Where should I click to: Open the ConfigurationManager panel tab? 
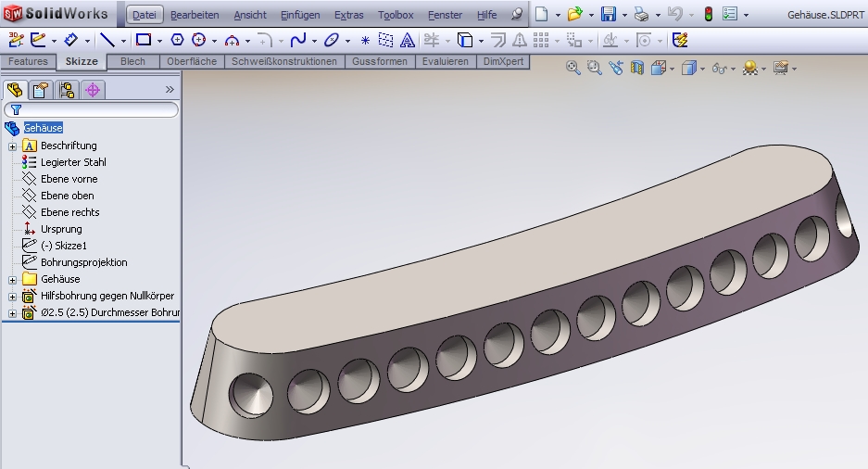point(66,90)
